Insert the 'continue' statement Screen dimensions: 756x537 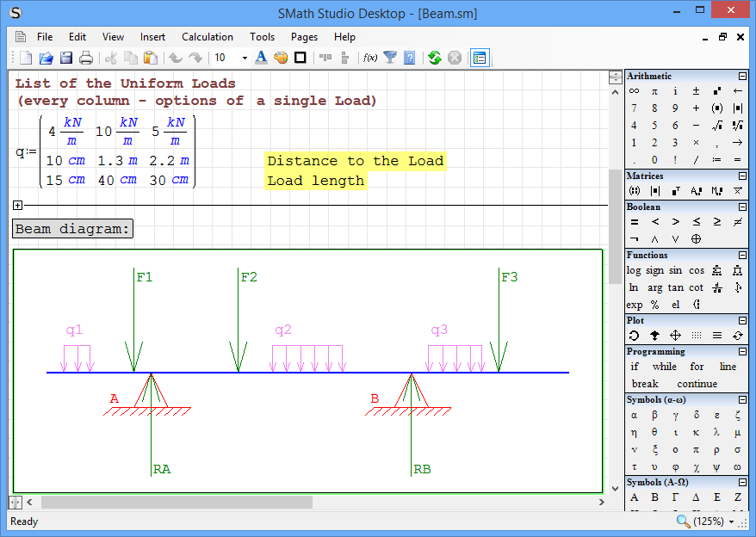[697, 384]
